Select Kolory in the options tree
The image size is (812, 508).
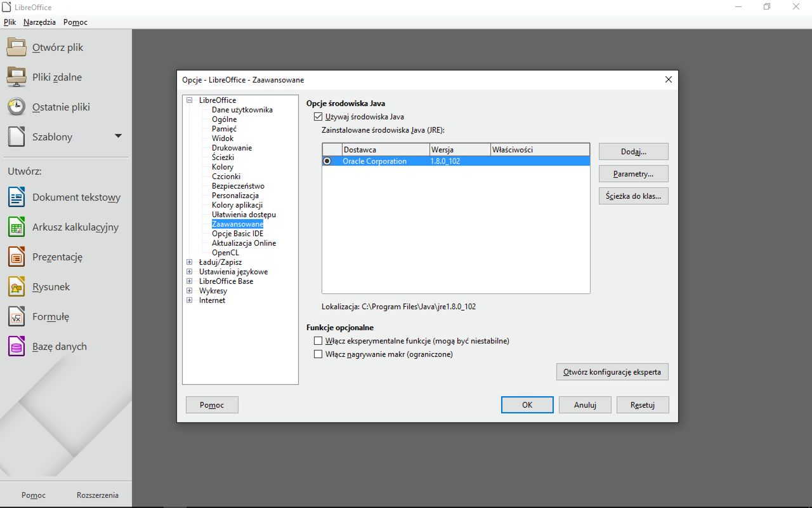223,167
